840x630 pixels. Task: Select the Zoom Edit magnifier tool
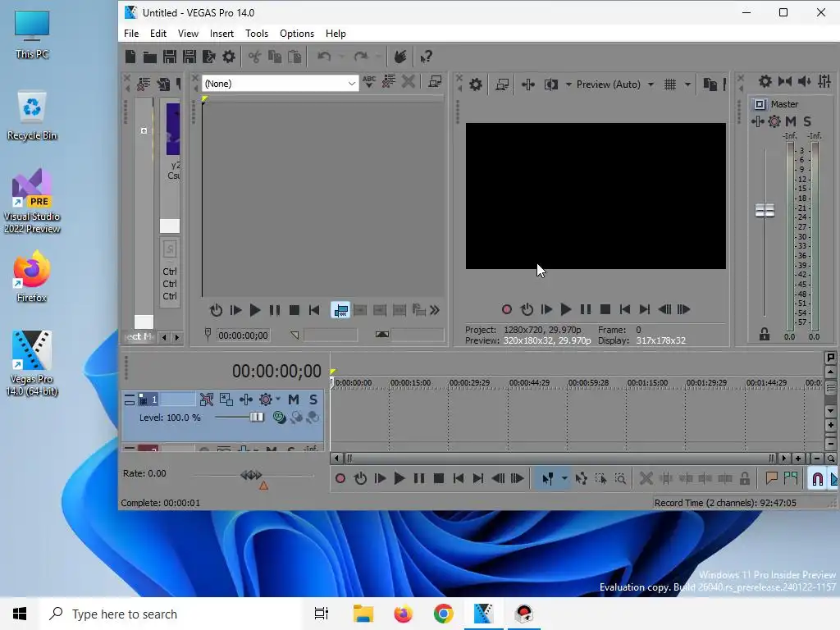point(620,478)
